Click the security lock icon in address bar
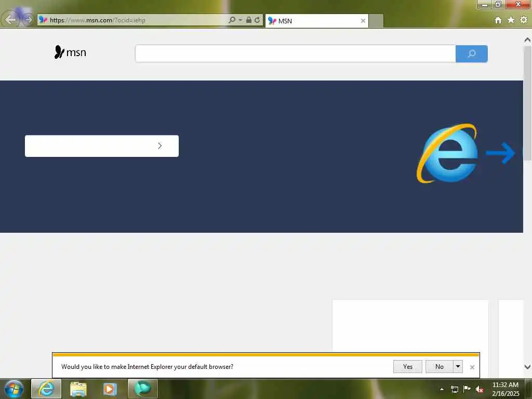 249,20
